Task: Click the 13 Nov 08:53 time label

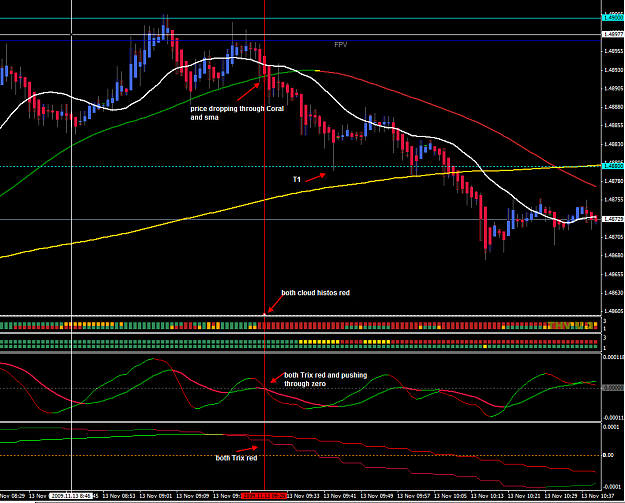Action: [x=119, y=496]
